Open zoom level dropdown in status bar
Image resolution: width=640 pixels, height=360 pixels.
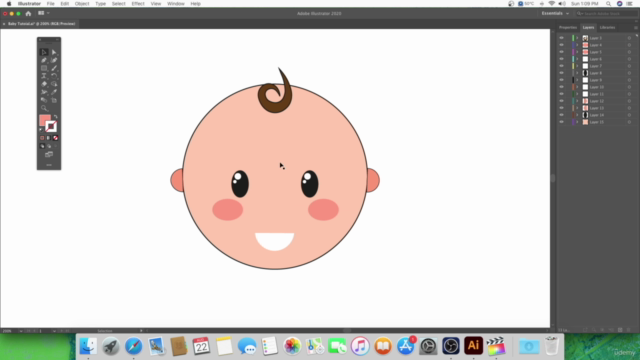(21, 331)
